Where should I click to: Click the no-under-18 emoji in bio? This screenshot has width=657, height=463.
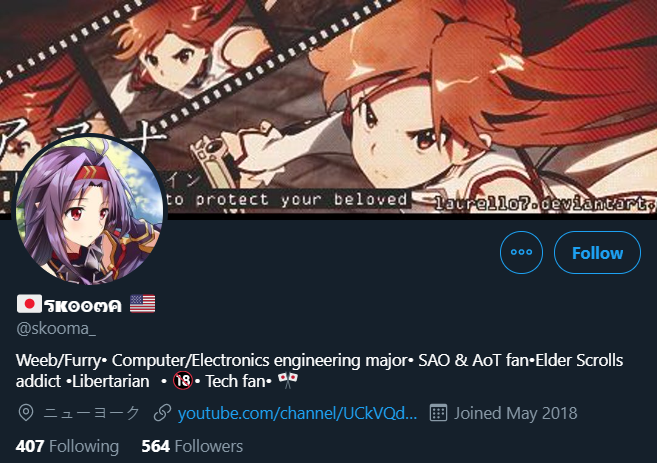click(x=183, y=380)
